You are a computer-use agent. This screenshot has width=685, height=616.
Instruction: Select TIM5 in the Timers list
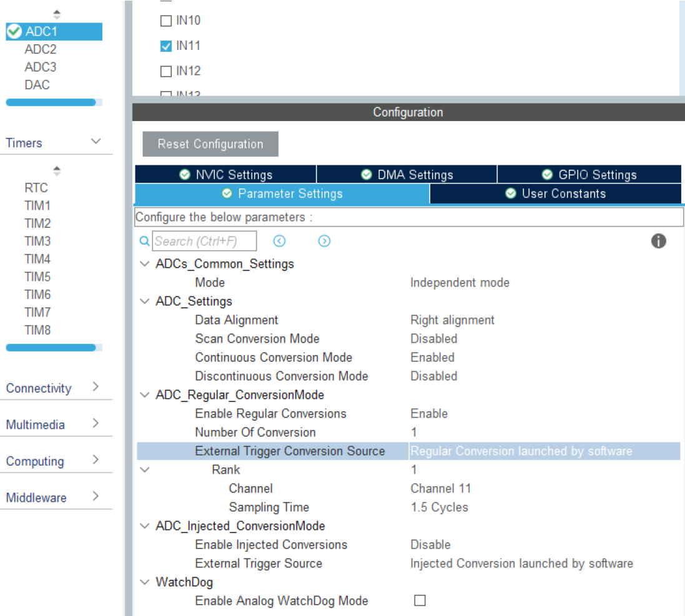tap(37, 276)
